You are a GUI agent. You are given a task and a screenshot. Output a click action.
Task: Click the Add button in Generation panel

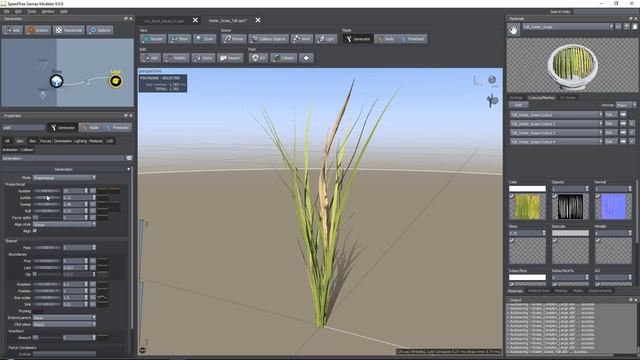(x=12, y=30)
